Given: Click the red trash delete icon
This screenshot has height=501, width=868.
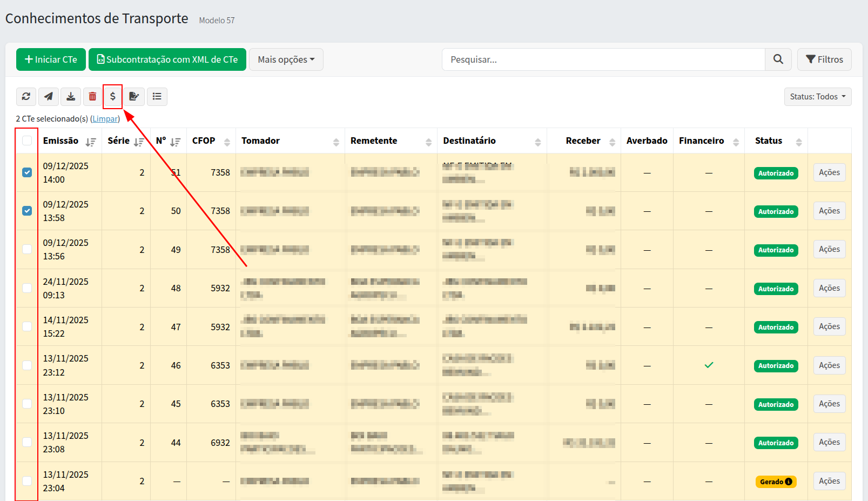Looking at the screenshot, I should pos(93,97).
